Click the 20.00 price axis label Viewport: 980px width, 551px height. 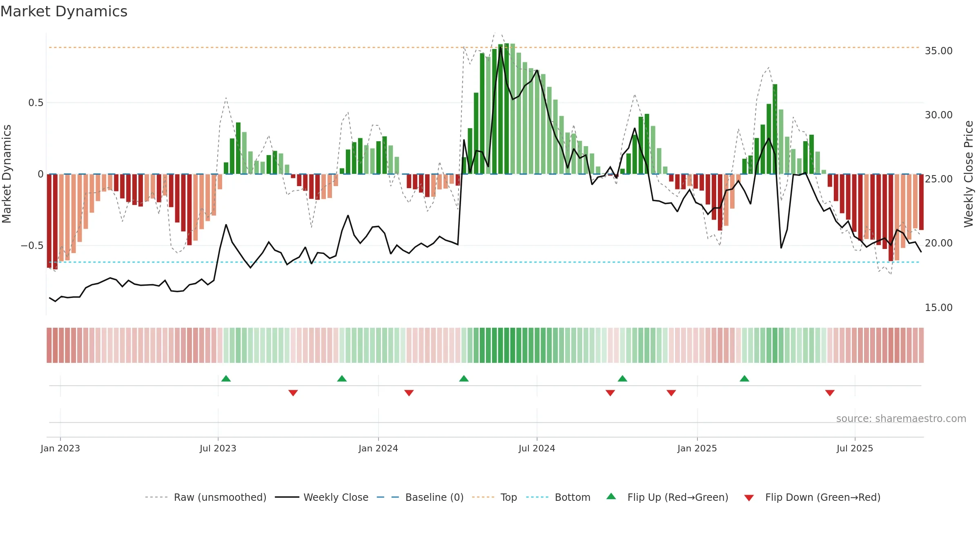tap(939, 243)
